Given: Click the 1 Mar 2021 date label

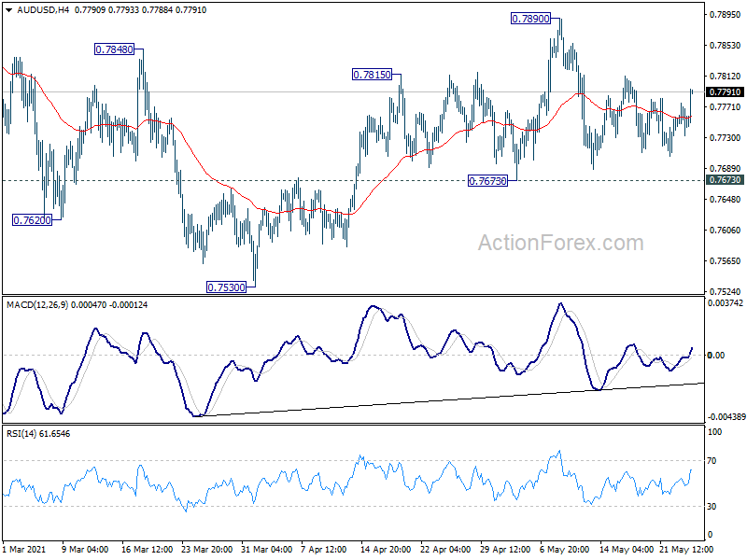Looking at the screenshot, I should click(24, 550).
